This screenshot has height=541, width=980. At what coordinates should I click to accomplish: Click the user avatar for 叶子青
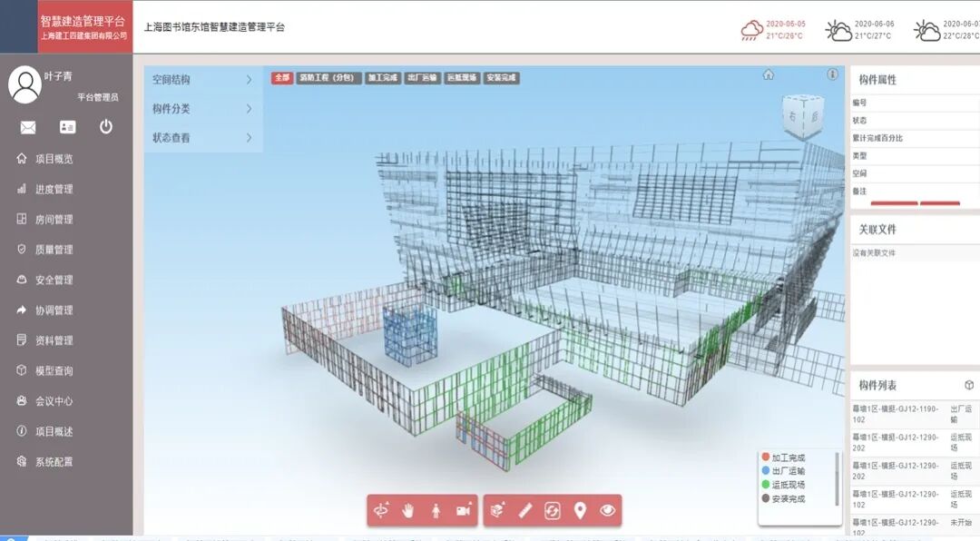25,84
